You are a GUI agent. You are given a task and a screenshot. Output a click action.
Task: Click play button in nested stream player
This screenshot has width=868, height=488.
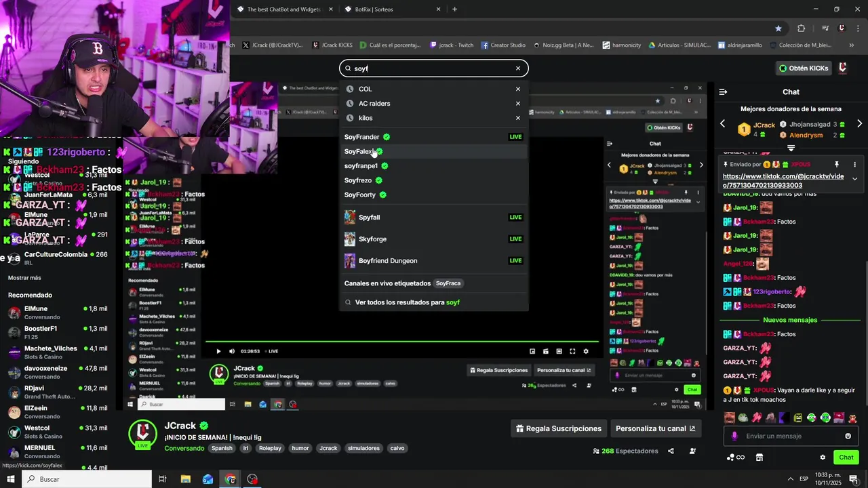[x=218, y=351]
